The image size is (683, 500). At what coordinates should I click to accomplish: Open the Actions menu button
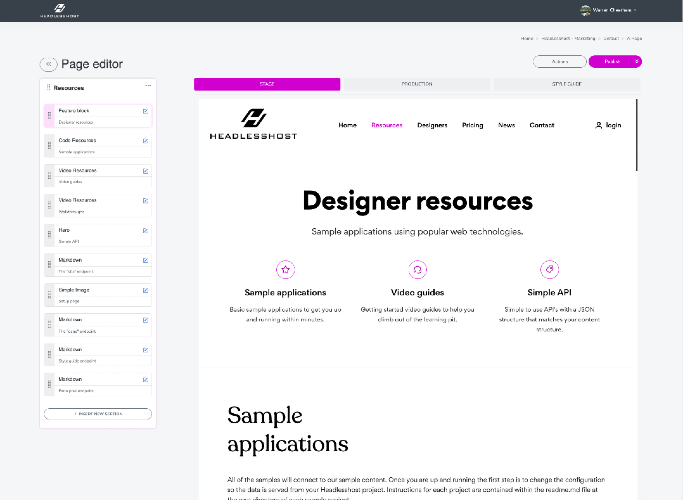click(x=560, y=61)
